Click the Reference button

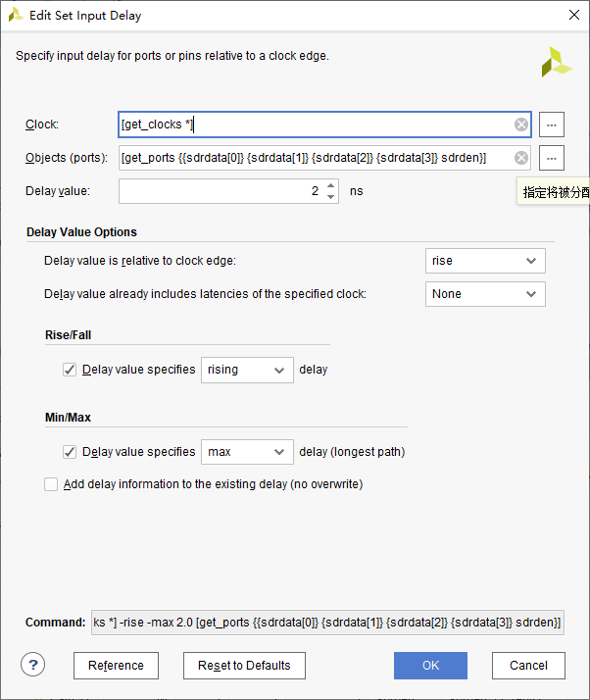tap(116, 666)
